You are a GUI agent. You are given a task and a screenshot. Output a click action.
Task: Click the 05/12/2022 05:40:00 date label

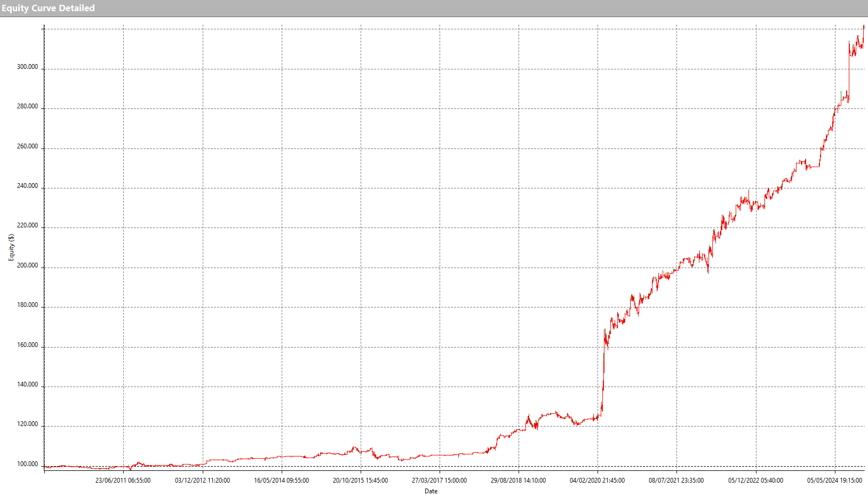click(x=755, y=481)
